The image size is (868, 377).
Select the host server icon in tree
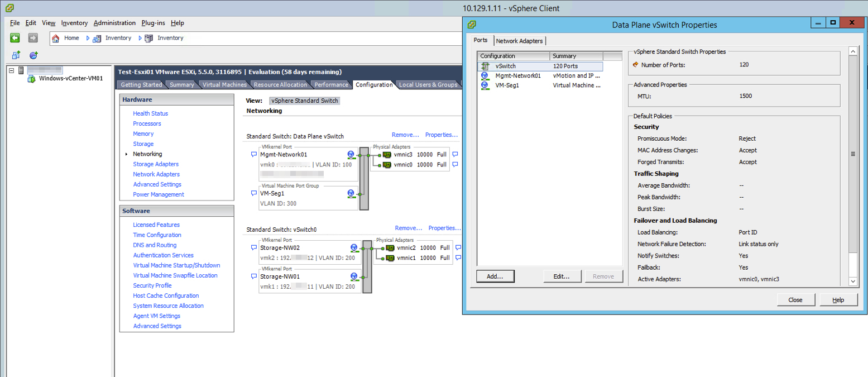click(x=21, y=70)
